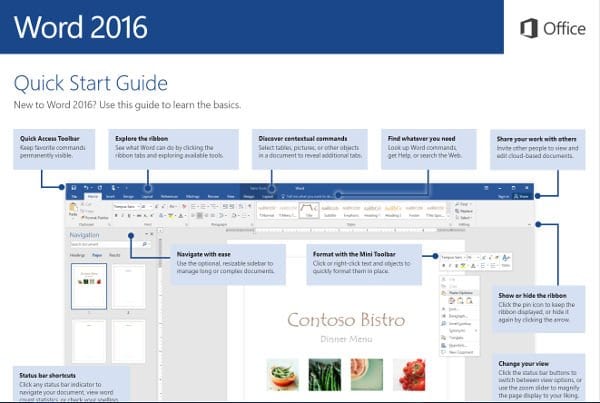
Task: Toggle Underline in the ribbon Font group
Action: 129,216
